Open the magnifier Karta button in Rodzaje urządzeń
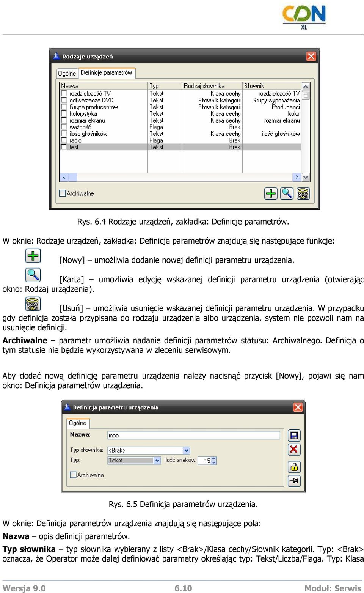The height and width of the screenshot is (593, 364). click(287, 193)
